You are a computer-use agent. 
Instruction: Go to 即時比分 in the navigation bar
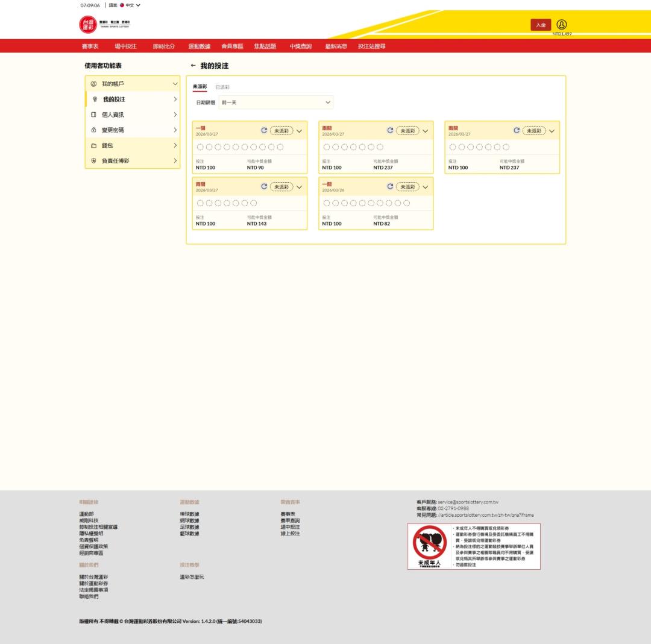[x=164, y=46]
